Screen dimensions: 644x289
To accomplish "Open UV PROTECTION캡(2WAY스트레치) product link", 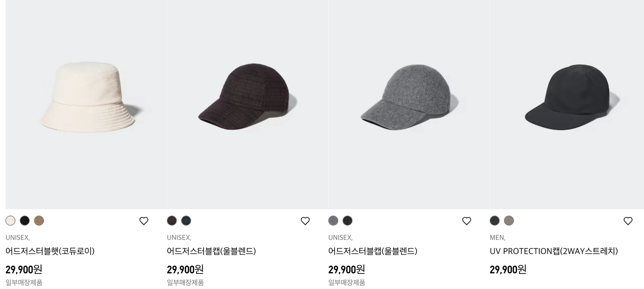I will (554, 251).
